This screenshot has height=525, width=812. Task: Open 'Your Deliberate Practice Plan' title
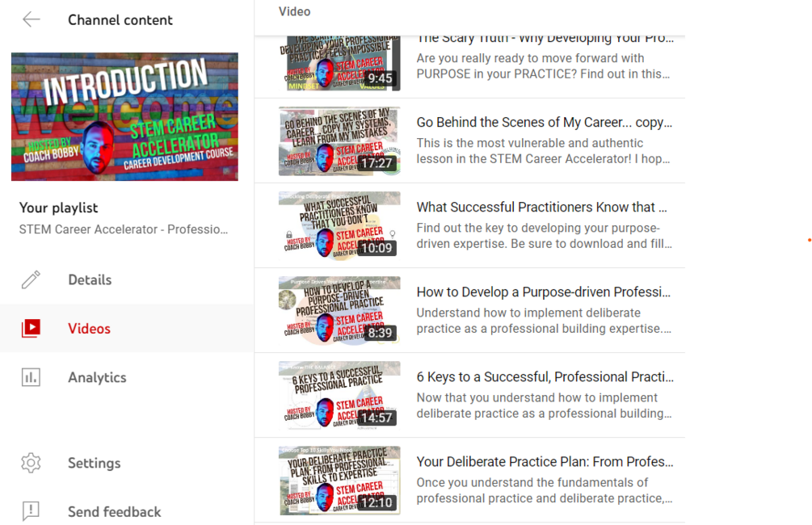(545, 462)
